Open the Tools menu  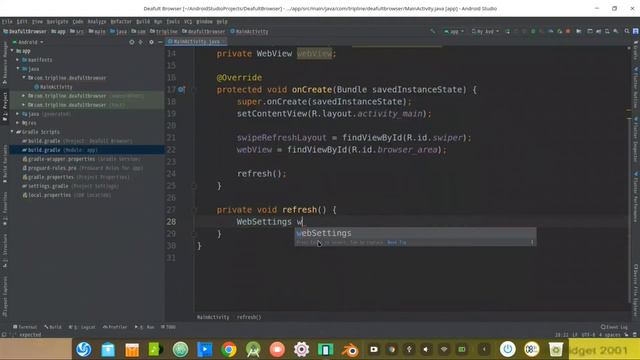click(x=173, y=22)
